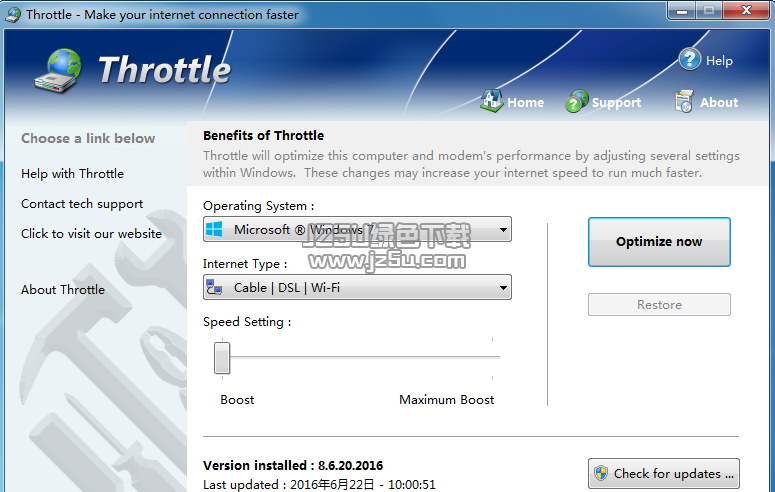The width and height of the screenshot is (775, 492).
Task: Open the Help with Throttle link
Action: point(72,174)
